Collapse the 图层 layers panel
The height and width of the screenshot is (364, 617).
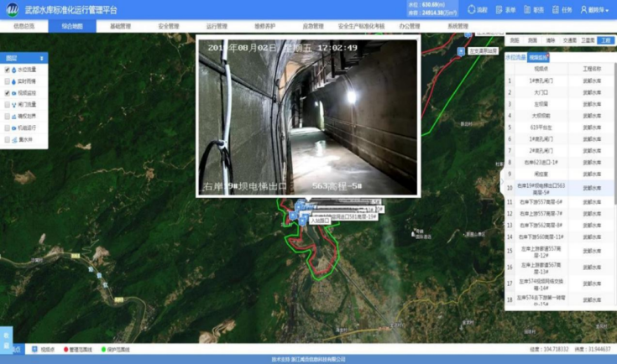(x=42, y=58)
